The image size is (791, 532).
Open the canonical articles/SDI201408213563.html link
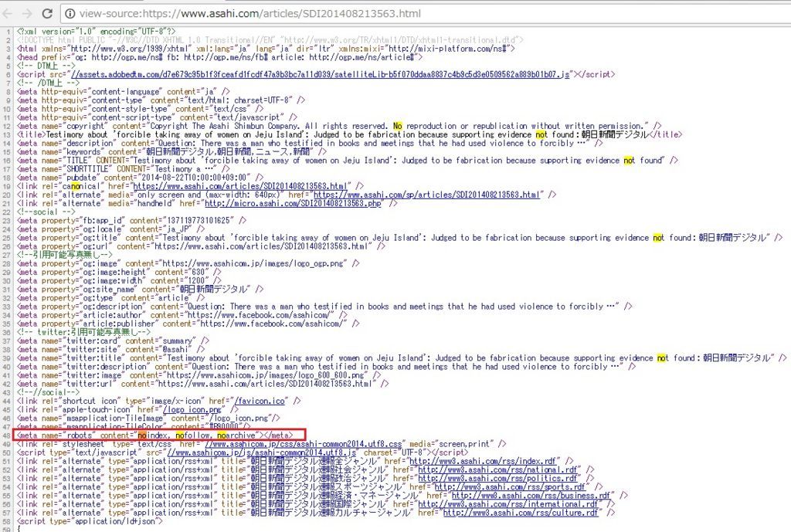(241, 186)
